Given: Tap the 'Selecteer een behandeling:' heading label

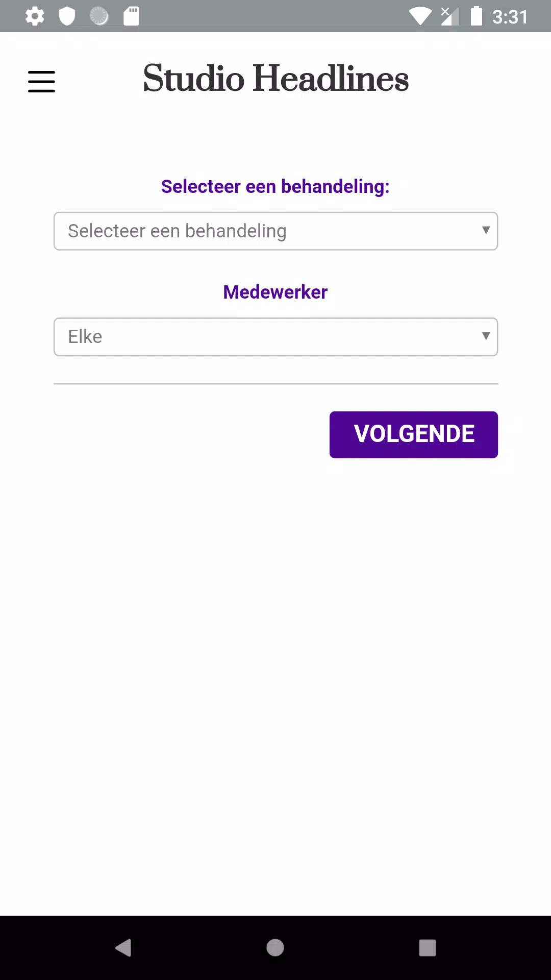Looking at the screenshot, I should click(x=275, y=187).
